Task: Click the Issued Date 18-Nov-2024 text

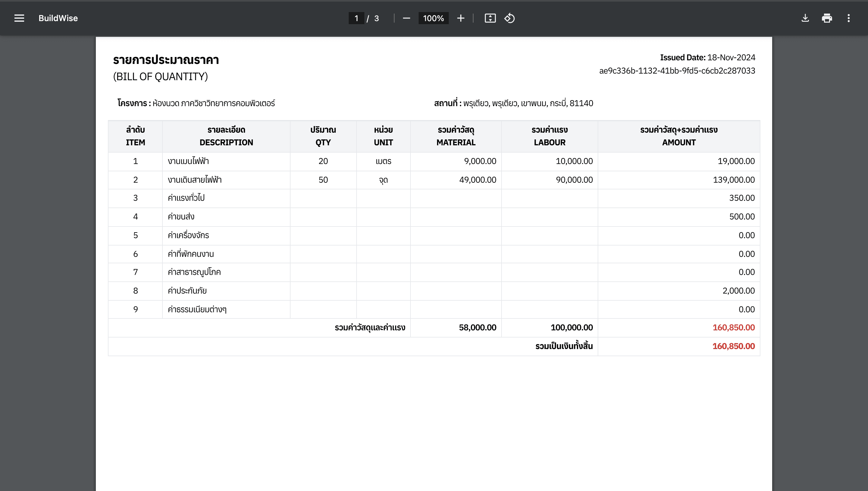Action: (707, 58)
